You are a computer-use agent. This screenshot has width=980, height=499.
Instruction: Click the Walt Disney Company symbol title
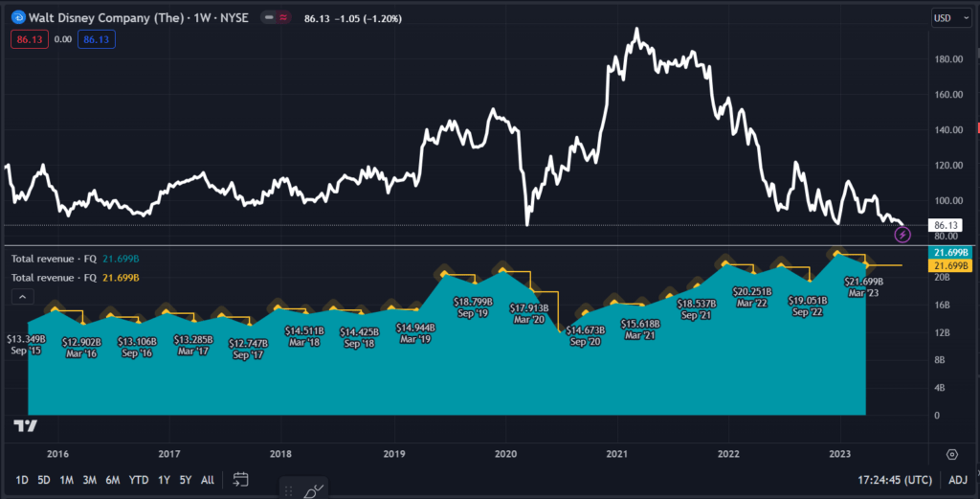(138, 17)
